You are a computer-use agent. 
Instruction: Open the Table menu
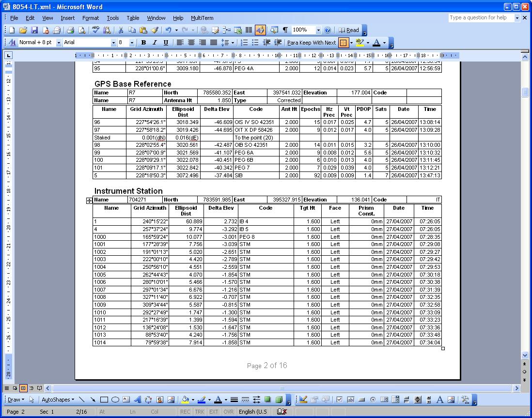pos(133,18)
